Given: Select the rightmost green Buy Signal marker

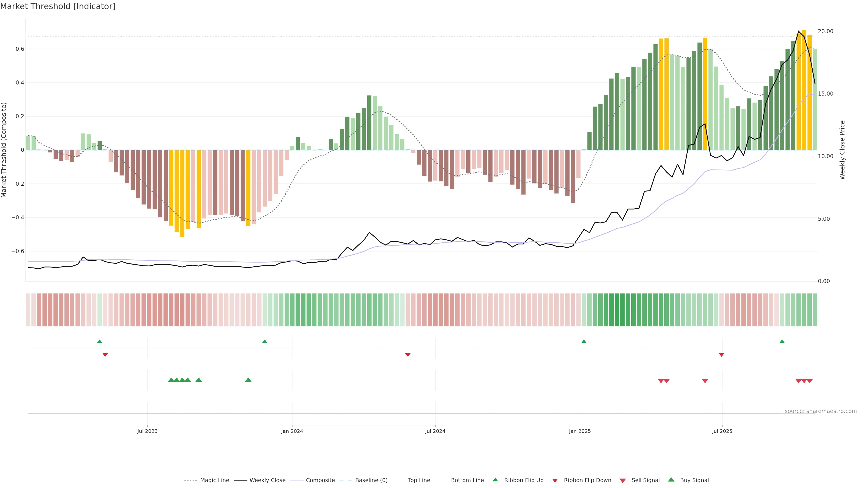Looking at the screenshot, I should coord(248,380).
